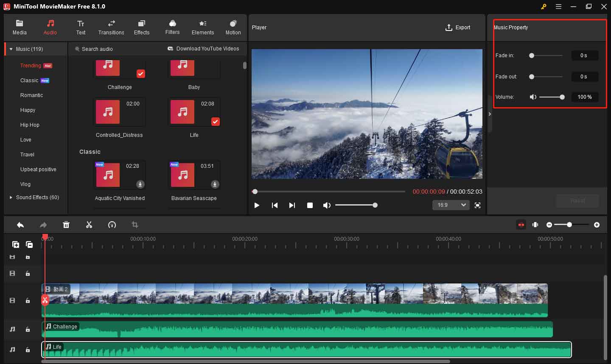Click the gold key activation icon
Screen dimensions: 611x364
click(x=544, y=6)
